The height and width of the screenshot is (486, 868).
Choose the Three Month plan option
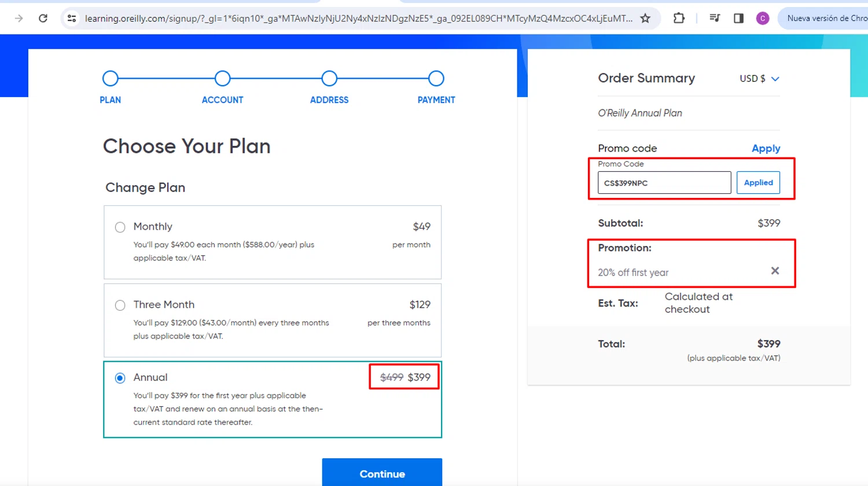(120, 305)
